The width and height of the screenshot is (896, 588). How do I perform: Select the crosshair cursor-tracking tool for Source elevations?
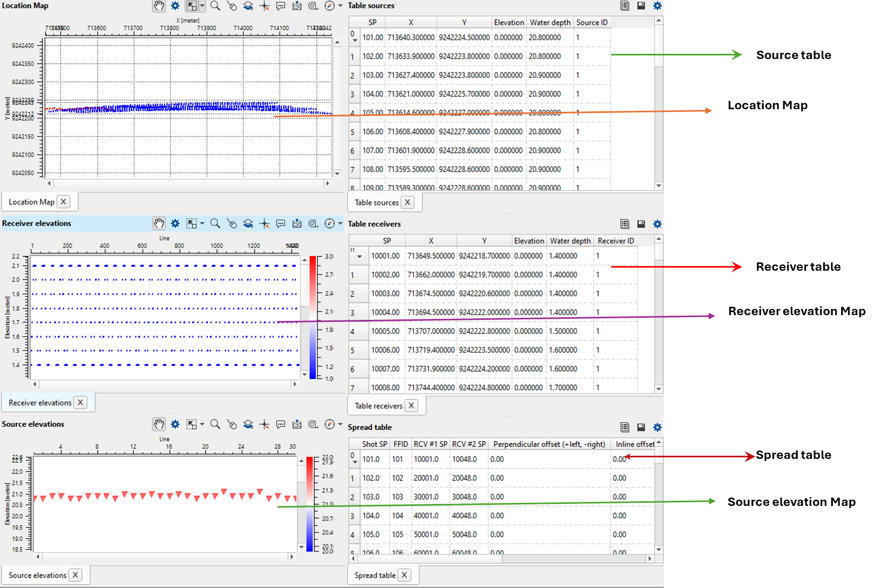click(x=264, y=424)
